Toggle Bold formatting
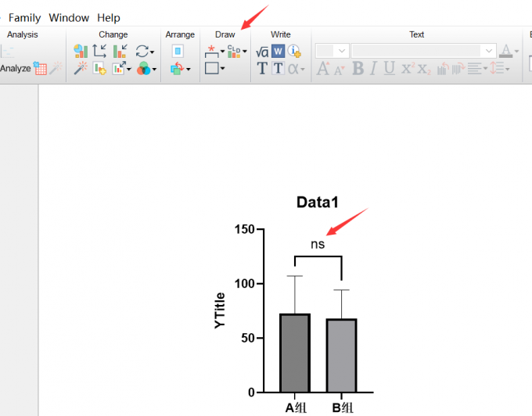Image resolution: width=532 pixels, height=416 pixels. pyautogui.click(x=358, y=68)
